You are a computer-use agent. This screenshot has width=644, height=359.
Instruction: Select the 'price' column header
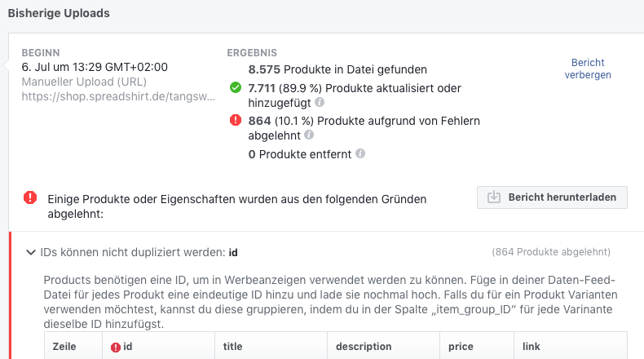tap(461, 347)
